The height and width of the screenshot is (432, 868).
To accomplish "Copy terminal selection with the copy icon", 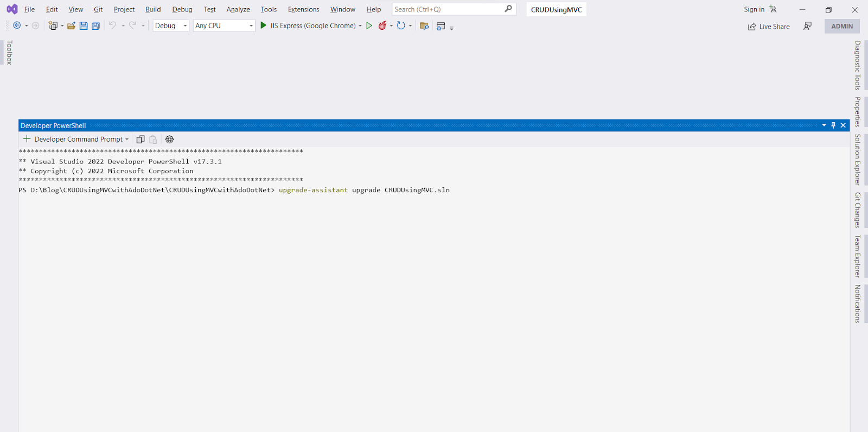I will tap(141, 139).
